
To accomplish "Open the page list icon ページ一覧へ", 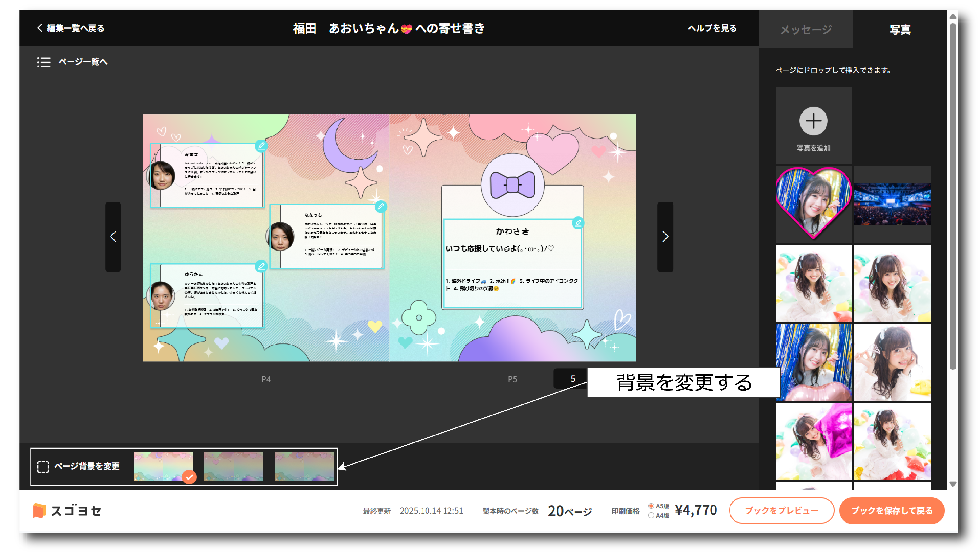I will tap(44, 62).
